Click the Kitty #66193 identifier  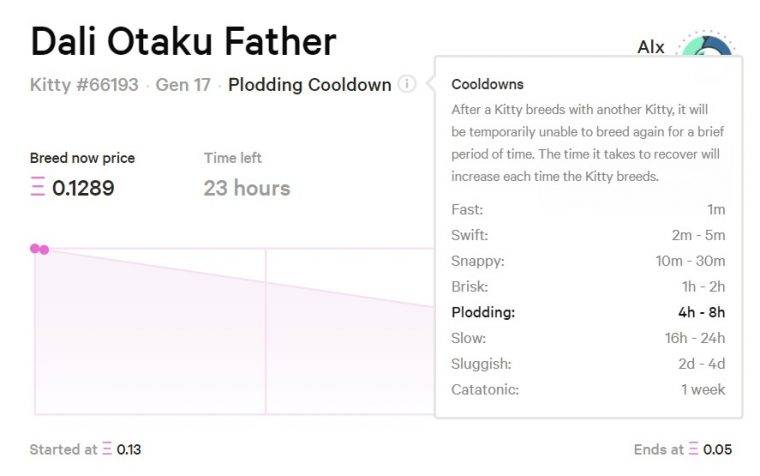click(x=84, y=85)
